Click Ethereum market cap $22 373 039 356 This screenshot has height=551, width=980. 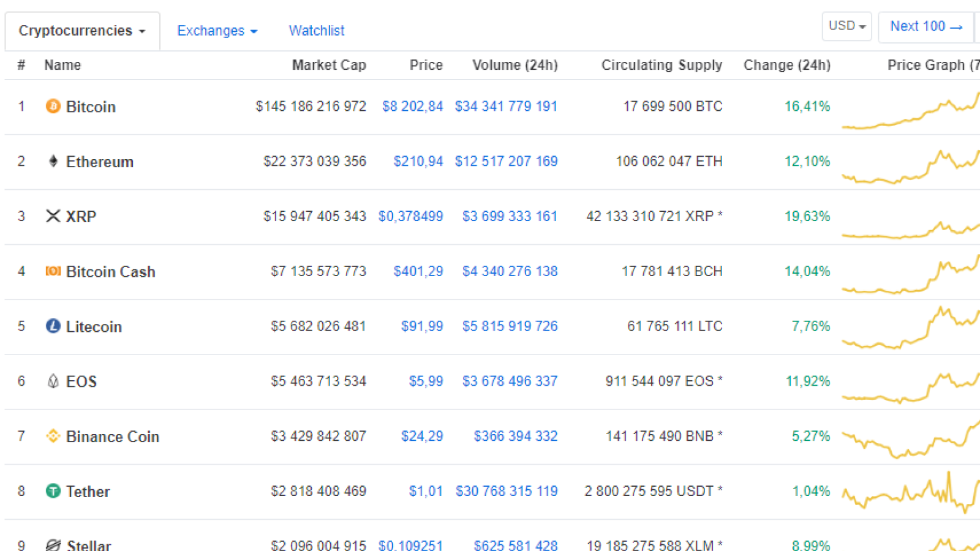tap(315, 161)
